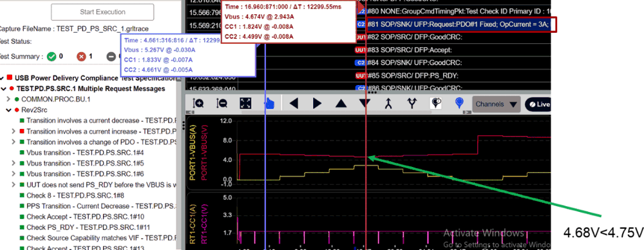644x250 pixels.
Task: Click the vertical zoom out icon
Action: (222, 104)
